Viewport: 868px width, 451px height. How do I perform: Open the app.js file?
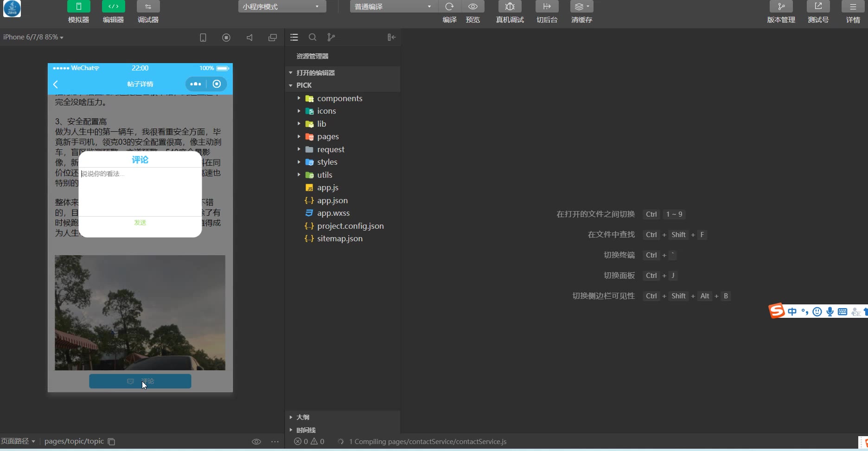click(343, 187)
